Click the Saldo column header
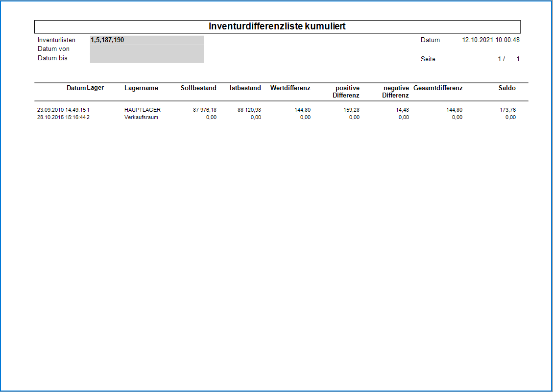The image size is (553, 392). (507, 88)
